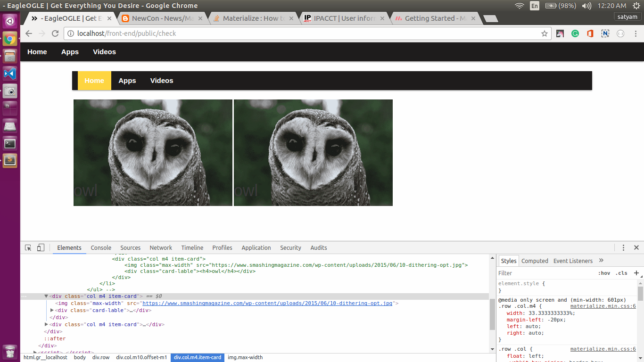Open the Terminal from the launcher
This screenshot has width=644, height=362.
pos(10,143)
